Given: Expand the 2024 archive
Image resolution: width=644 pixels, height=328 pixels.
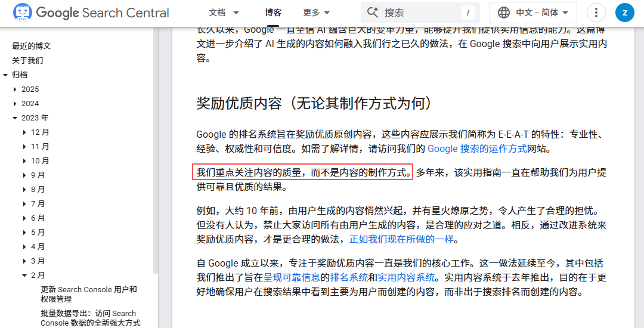Looking at the screenshot, I should [x=15, y=103].
